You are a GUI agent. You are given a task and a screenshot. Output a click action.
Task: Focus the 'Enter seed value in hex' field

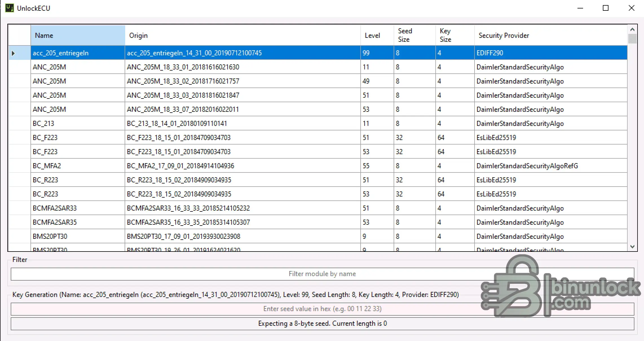point(322,309)
